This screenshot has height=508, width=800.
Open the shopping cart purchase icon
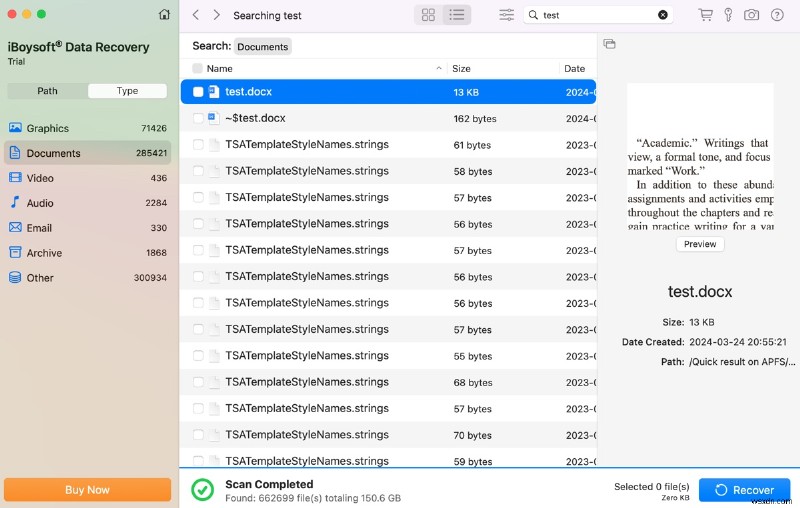705,15
